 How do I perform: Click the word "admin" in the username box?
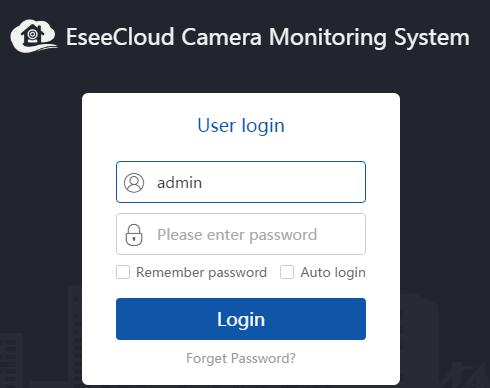179,183
